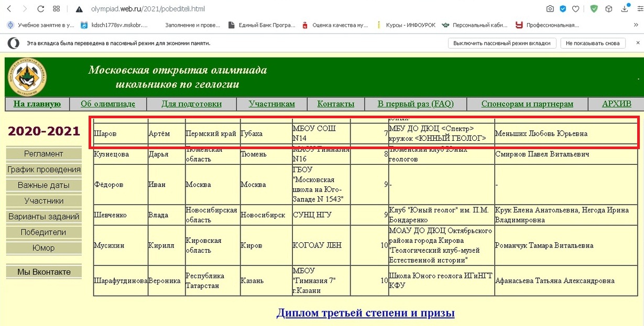
Task: Click surname cell 'Шарафутдинова'
Action: [x=121, y=281]
